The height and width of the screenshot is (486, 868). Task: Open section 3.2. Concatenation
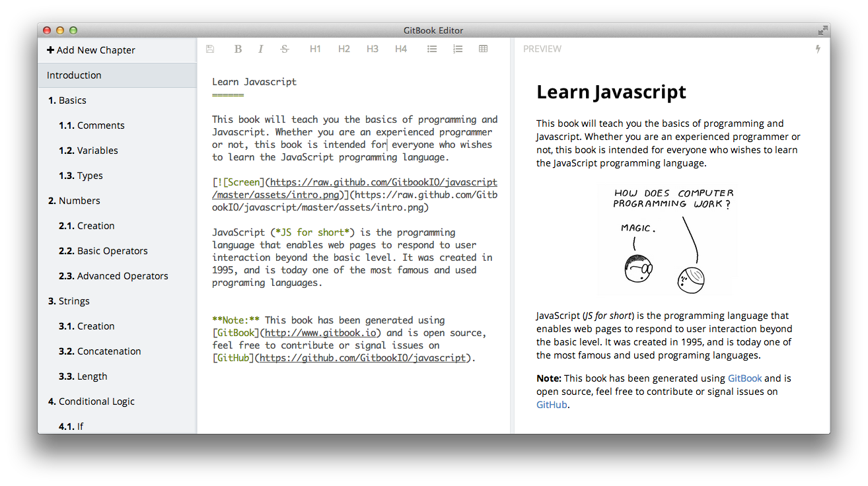point(118,351)
